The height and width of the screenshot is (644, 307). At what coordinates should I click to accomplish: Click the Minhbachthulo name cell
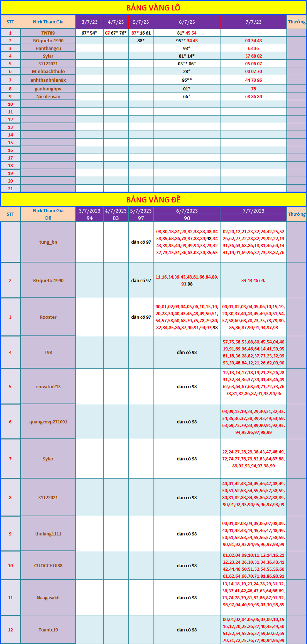(x=48, y=71)
